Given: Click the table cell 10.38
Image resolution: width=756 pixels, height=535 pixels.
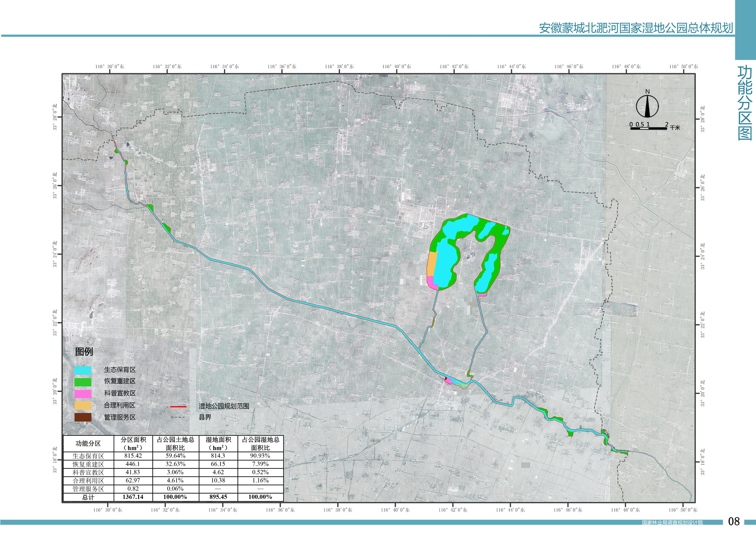Looking at the screenshot, I should click(218, 481).
